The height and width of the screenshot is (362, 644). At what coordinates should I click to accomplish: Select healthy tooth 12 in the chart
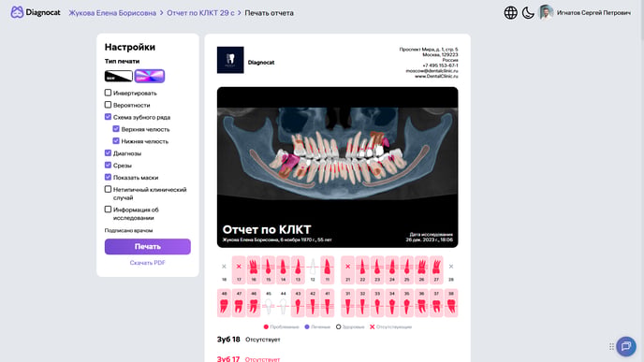pyautogui.click(x=313, y=269)
